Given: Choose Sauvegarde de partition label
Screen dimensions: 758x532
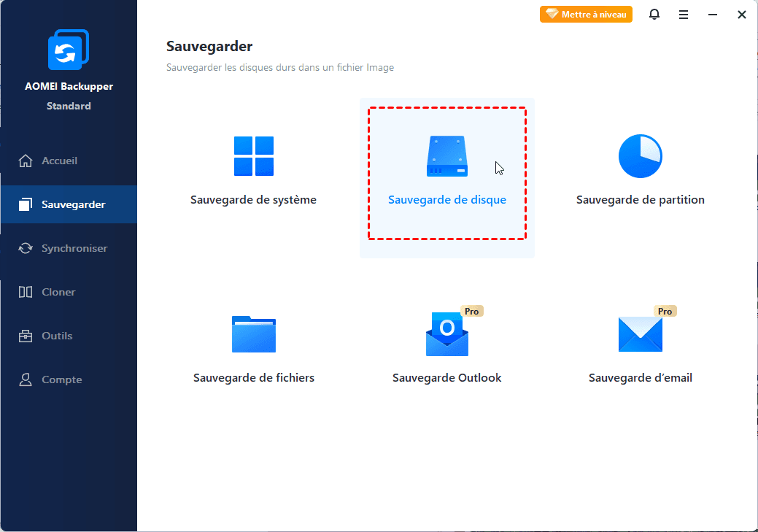Looking at the screenshot, I should (640, 200).
